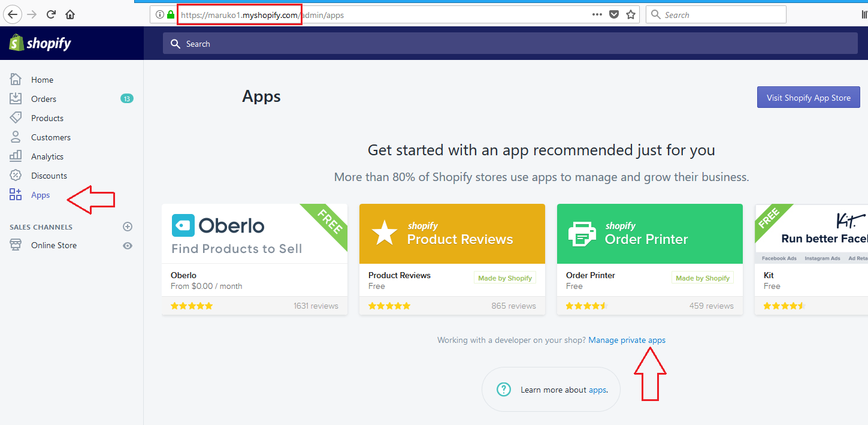Open Products in the sidebar menu
Viewport: 868px width, 425px height.
(47, 118)
